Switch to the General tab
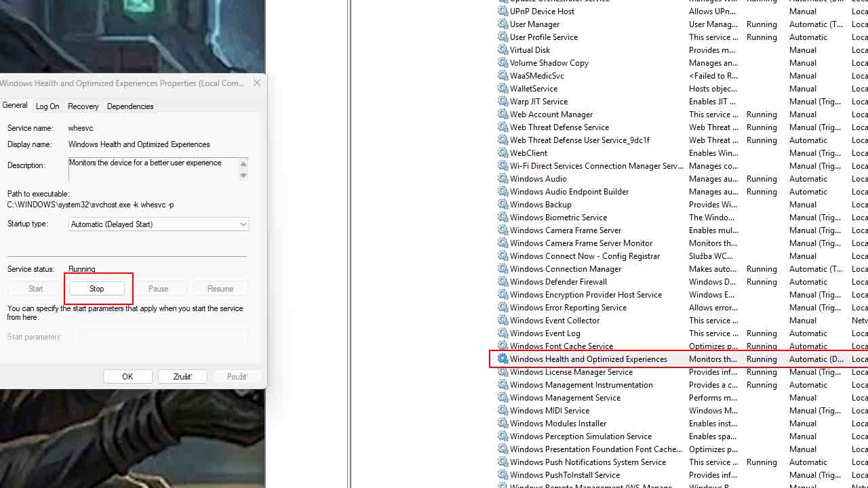The image size is (868, 488). pyautogui.click(x=15, y=106)
